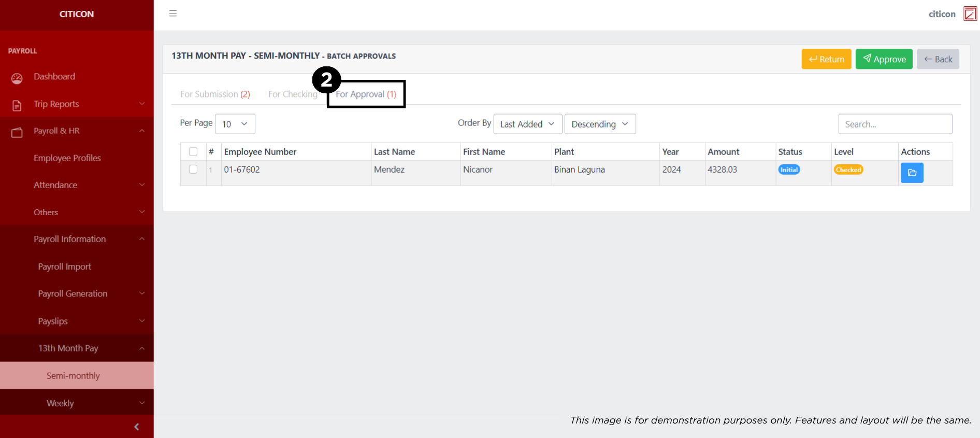Screen dimensions: 980x438
Task: Click the hamburger menu icon
Action: [173, 13]
